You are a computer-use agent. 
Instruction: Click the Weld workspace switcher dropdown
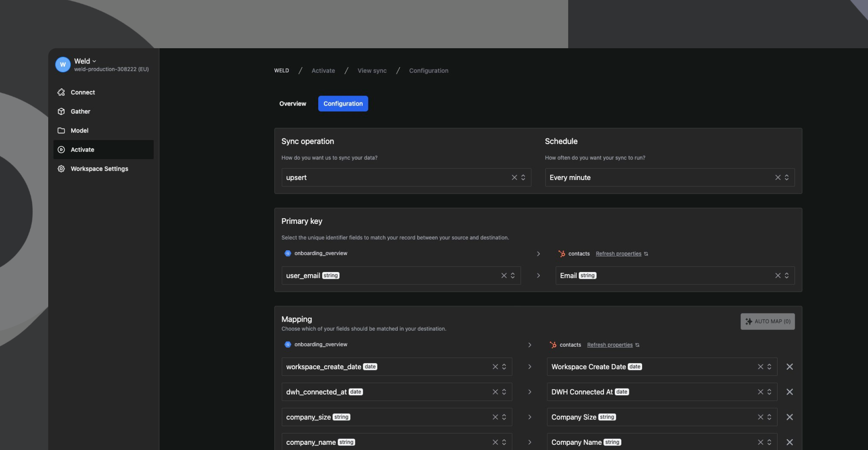(85, 61)
